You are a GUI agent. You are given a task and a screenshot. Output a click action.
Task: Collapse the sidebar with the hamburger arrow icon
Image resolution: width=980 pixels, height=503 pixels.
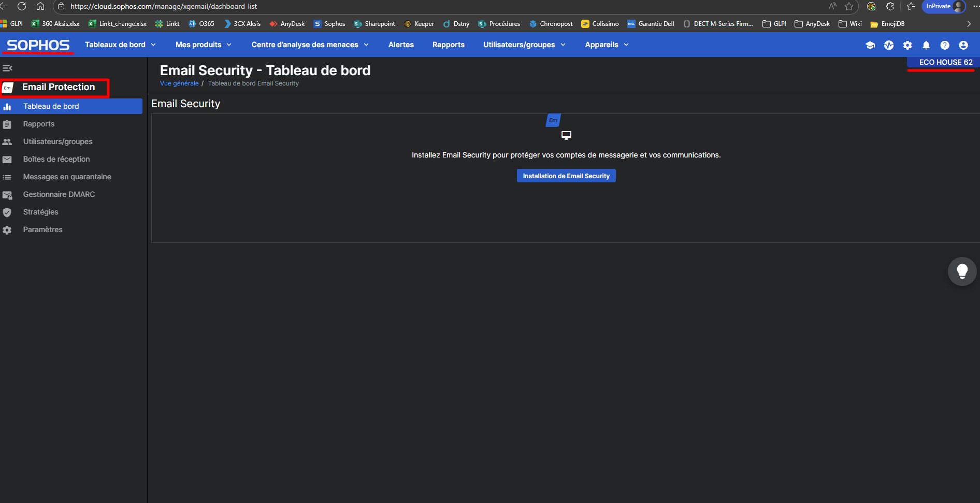[7, 68]
